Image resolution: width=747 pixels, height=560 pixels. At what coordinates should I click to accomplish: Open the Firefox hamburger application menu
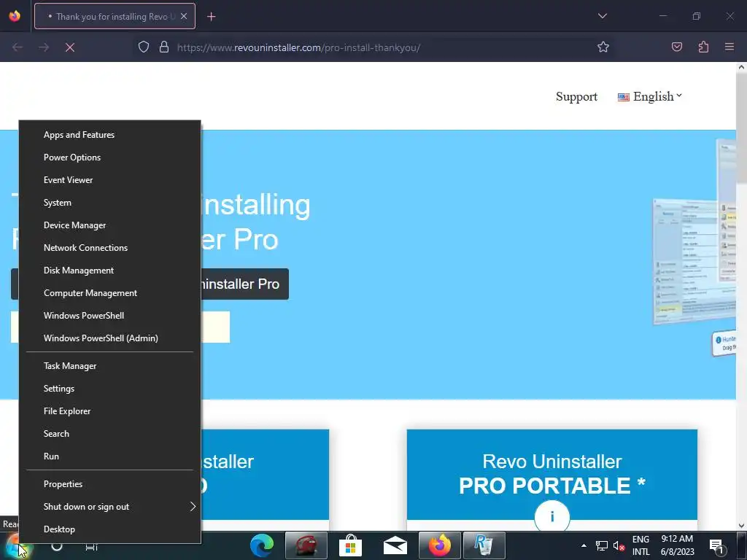point(729,47)
